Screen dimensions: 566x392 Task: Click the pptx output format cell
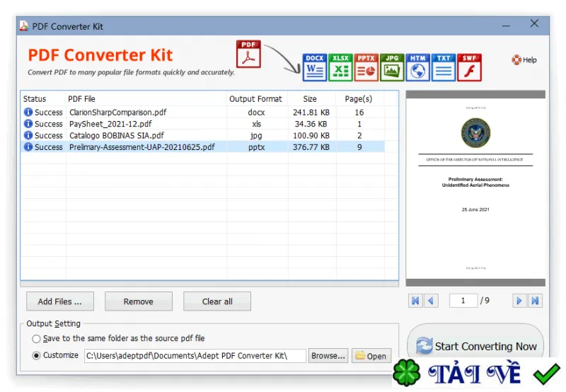point(256,147)
